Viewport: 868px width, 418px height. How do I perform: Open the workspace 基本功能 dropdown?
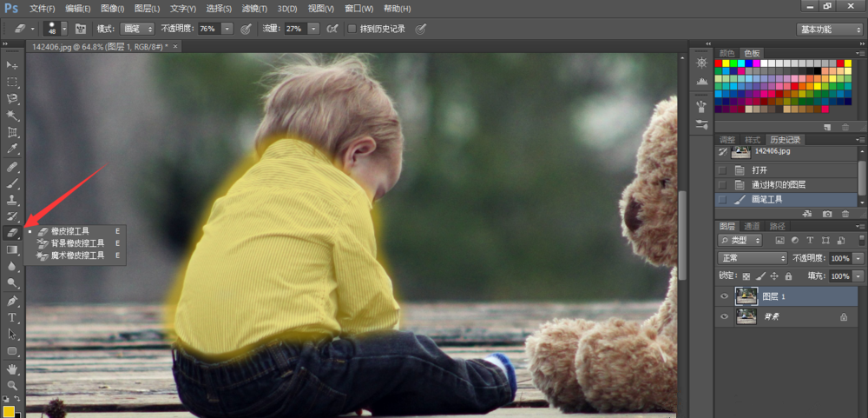coord(829,30)
